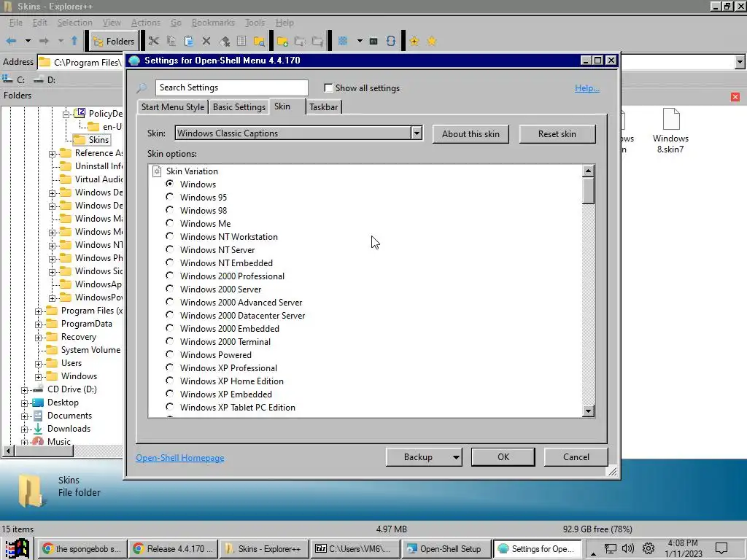Click the Refresh icon in Explorer++ toolbar
The height and width of the screenshot is (560, 747).
tap(391, 41)
